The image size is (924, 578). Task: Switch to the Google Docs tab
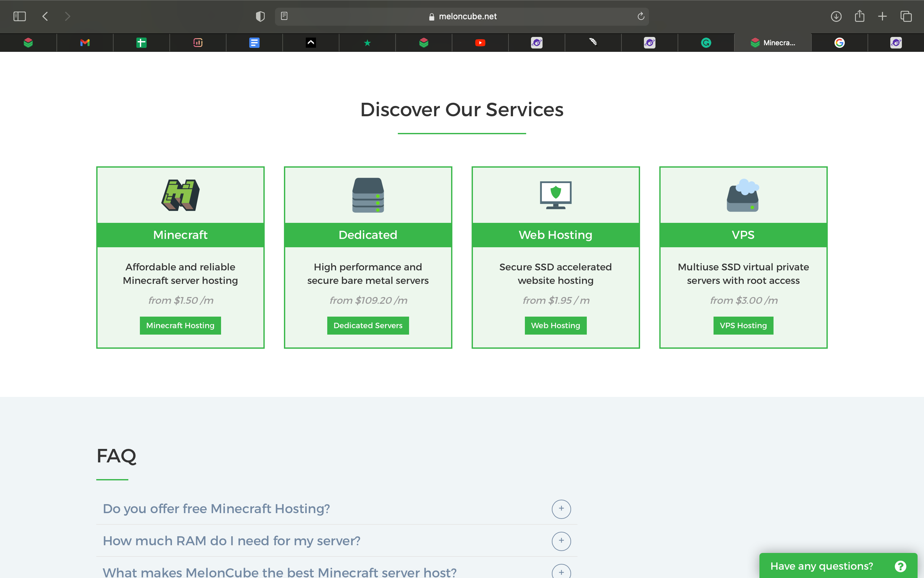(254, 43)
